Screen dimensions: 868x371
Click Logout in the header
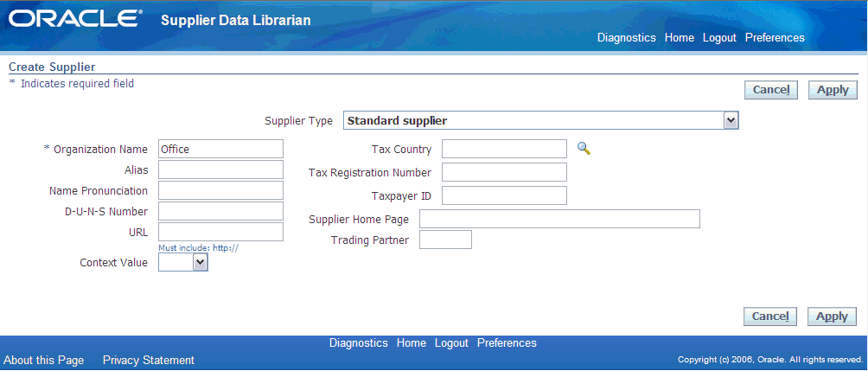(x=719, y=38)
